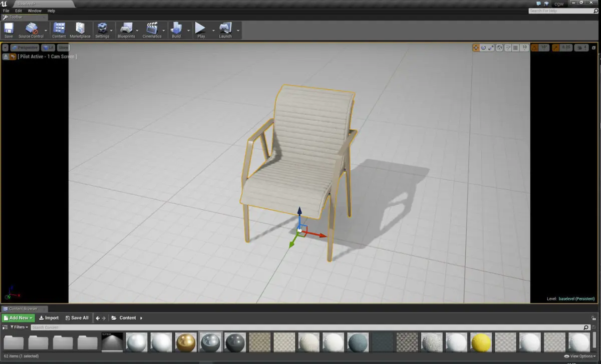
Task: Open the grid snap size 10 dropdown
Action: tap(524, 48)
